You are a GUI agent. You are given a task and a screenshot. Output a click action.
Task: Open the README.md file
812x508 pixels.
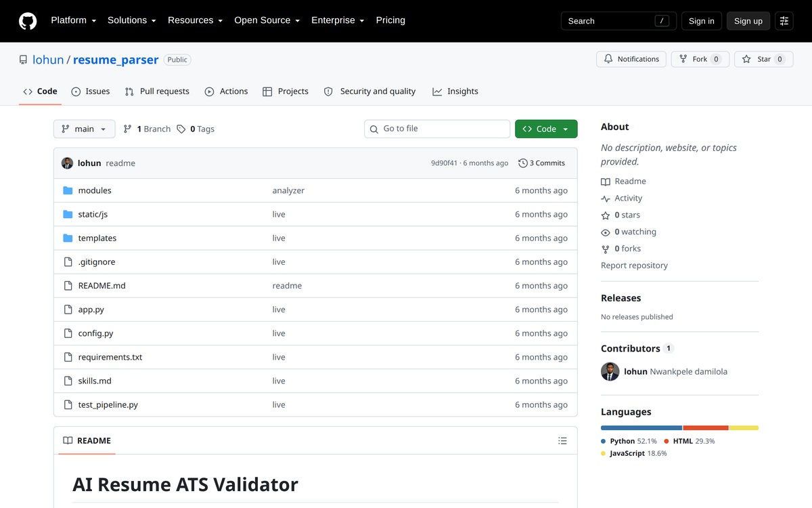tap(102, 286)
